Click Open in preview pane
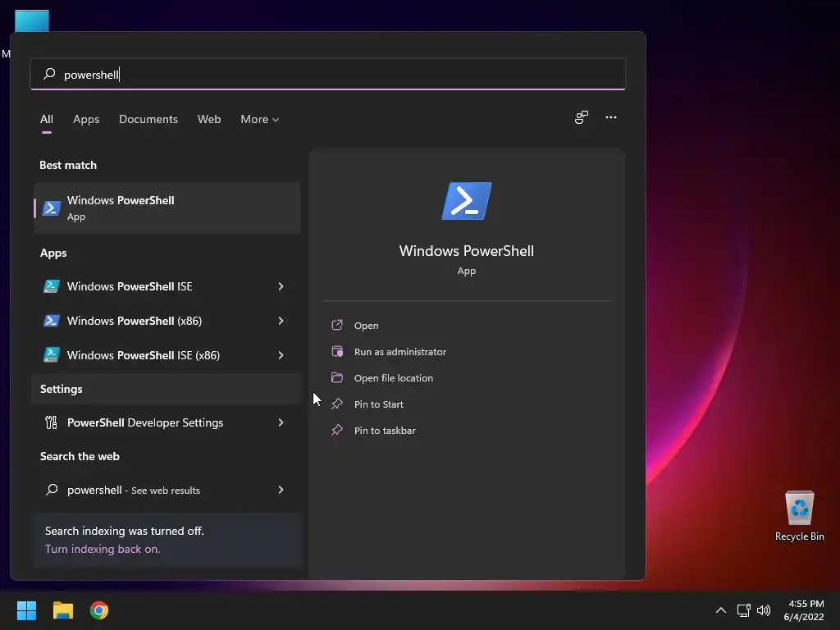Viewport: 840px width, 630px height. coord(367,326)
